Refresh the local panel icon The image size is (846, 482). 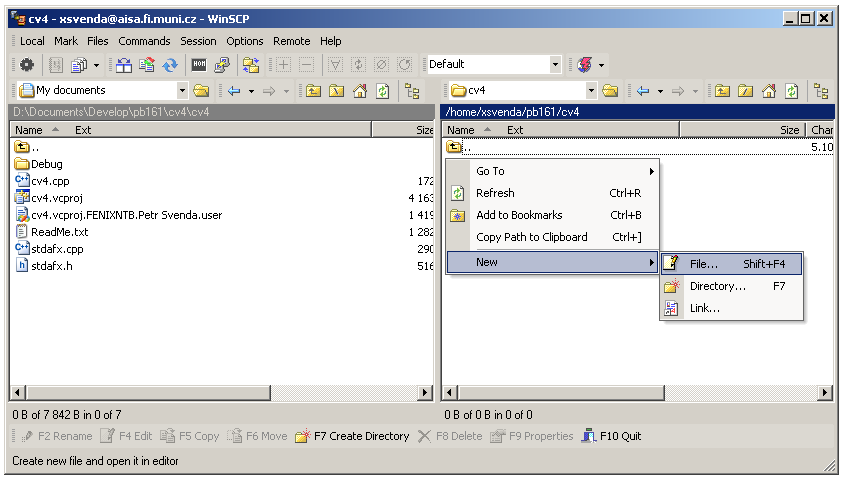pos(383,91)
